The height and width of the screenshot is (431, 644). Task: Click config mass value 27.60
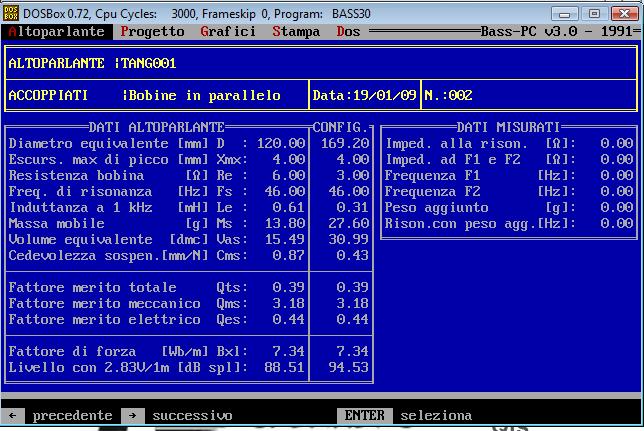click(349, 224)
